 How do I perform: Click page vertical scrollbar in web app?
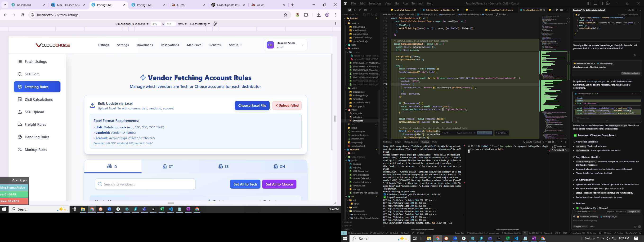(x=332, y=102)
